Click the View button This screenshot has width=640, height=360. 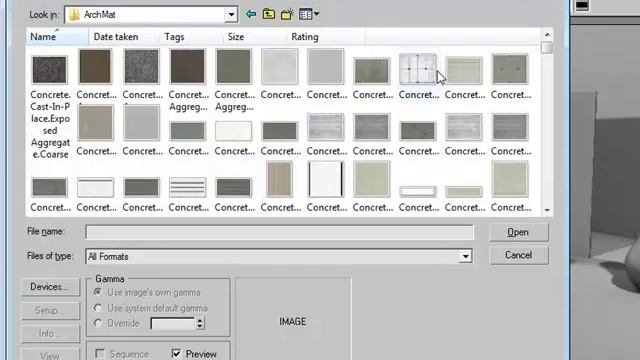pos(50,355)
